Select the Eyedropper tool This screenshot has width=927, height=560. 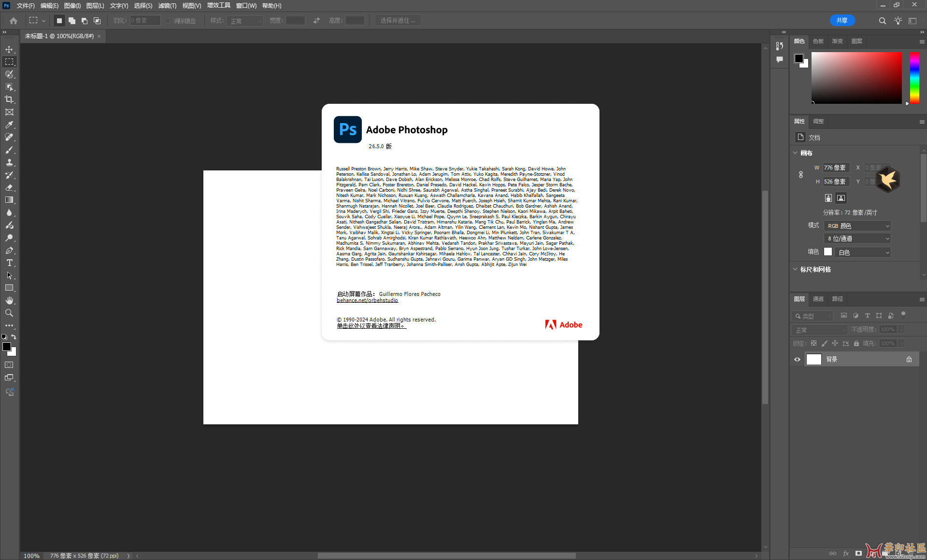[9, 125]
